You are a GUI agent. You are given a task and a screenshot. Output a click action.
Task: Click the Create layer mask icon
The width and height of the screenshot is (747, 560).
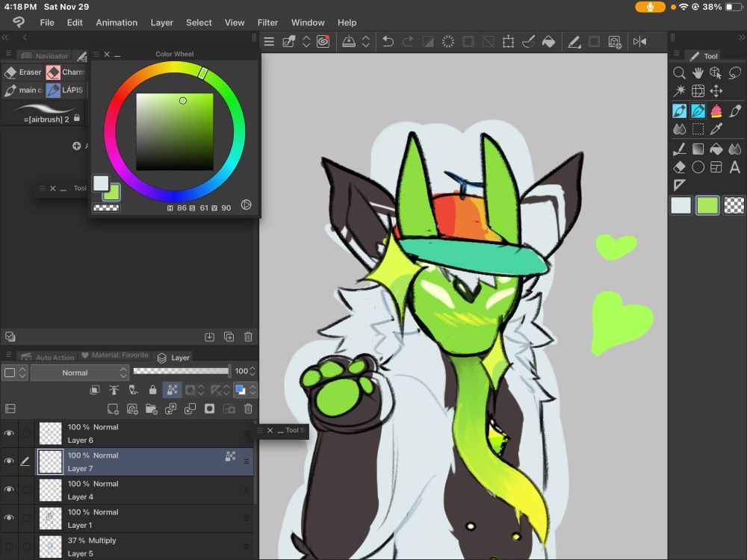(209, 409)
